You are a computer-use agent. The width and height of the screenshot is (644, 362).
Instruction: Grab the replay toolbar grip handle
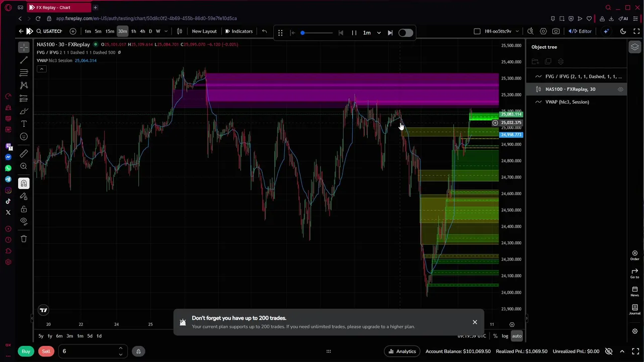click(x=280, y=33)
